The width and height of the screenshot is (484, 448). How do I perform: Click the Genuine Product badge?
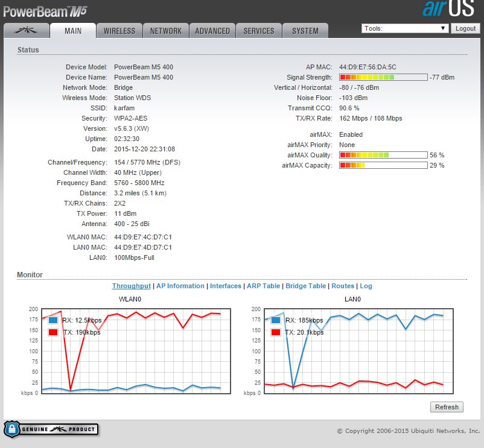point(51,429)
